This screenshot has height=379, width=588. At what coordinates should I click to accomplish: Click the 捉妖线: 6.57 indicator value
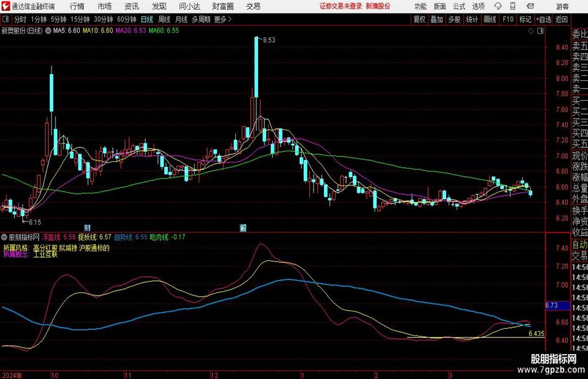[x=95, y=237]
